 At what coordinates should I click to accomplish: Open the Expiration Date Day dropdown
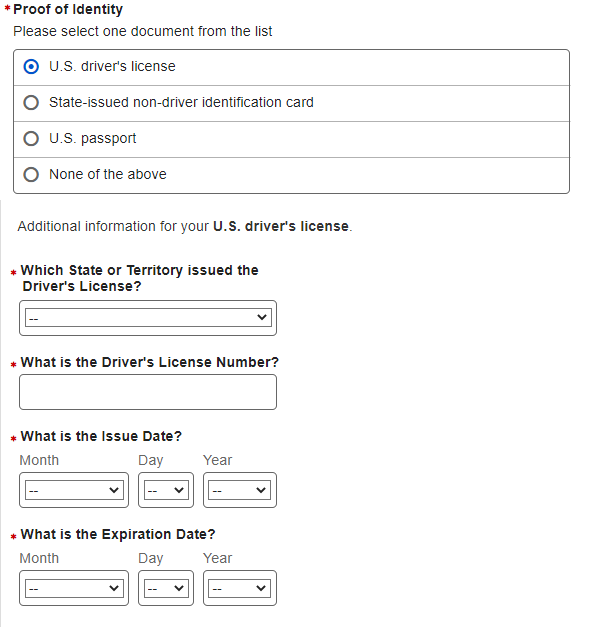(166, 589)
